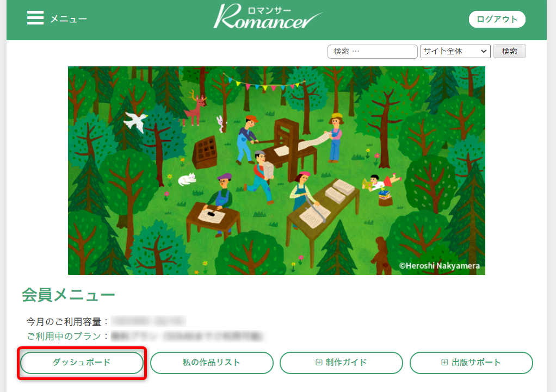Open the hamburger menu icon

(x=35, y=18)
